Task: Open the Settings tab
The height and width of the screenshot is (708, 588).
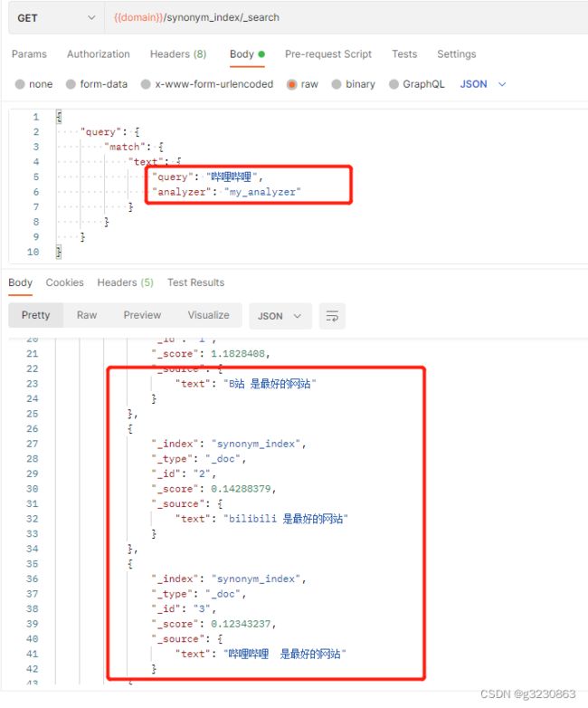Action: (x=456, y=54)
